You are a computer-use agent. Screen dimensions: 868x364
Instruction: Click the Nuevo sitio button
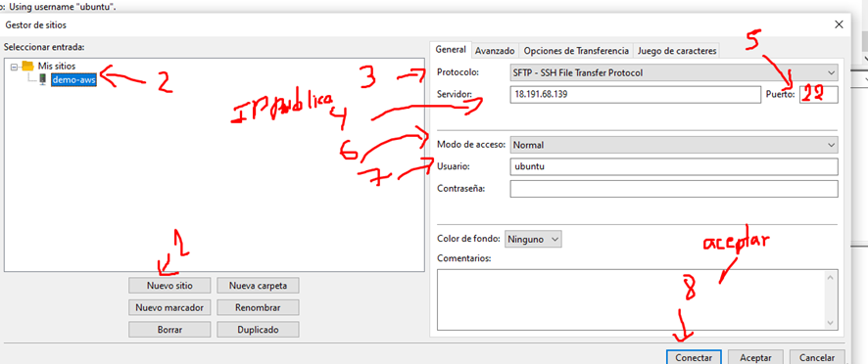169,286
